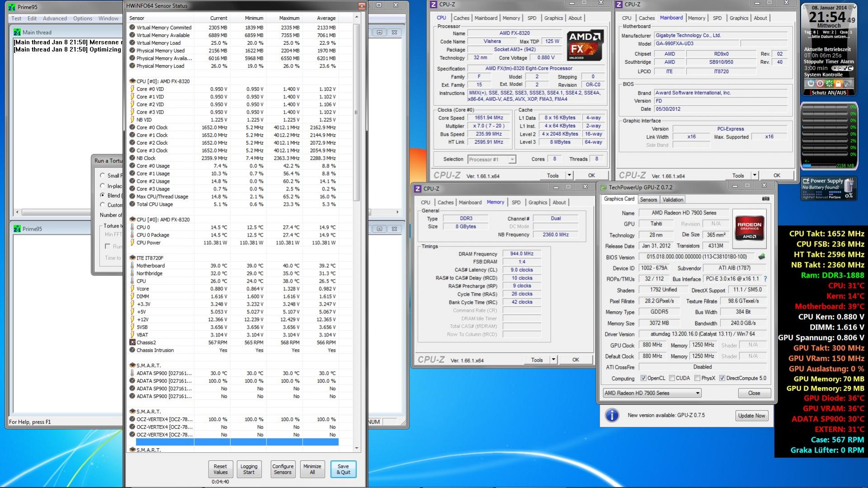Toggle the PhysX checkbox in GPU-Z
Image resolution: width=868 pixels, height=488 pixels.
pyautogui.click(x=697, y=378)
